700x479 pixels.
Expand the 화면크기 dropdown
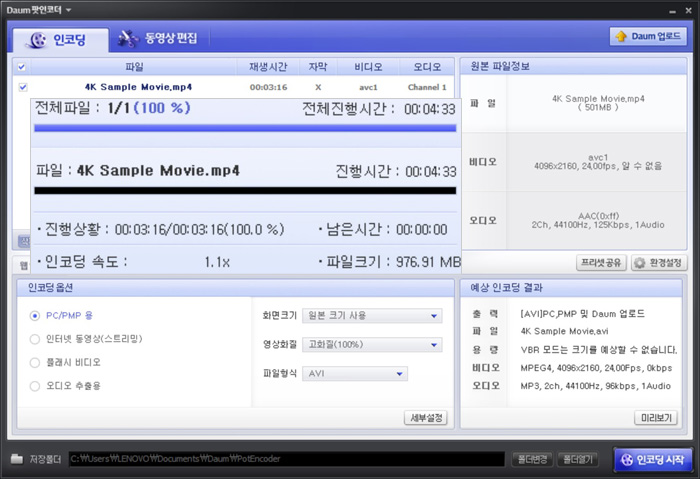pyautogui.click(x=372, y=316)
